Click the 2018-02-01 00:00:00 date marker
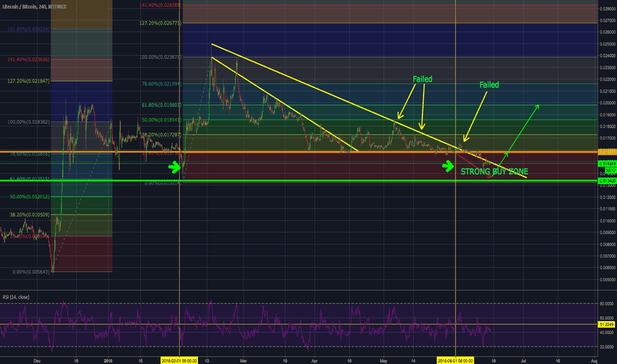This screenshot has height=364, width=617. (179, 361)
